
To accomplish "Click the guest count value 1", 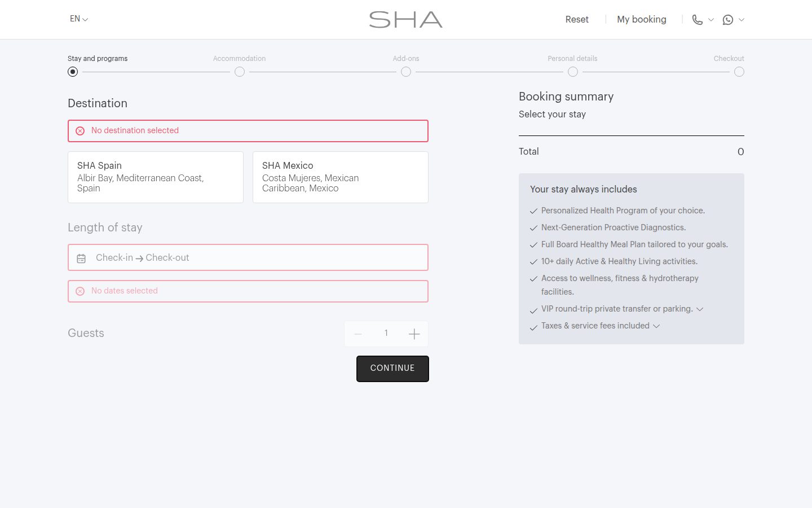I will pyautogui.click(x=386, y=333).
